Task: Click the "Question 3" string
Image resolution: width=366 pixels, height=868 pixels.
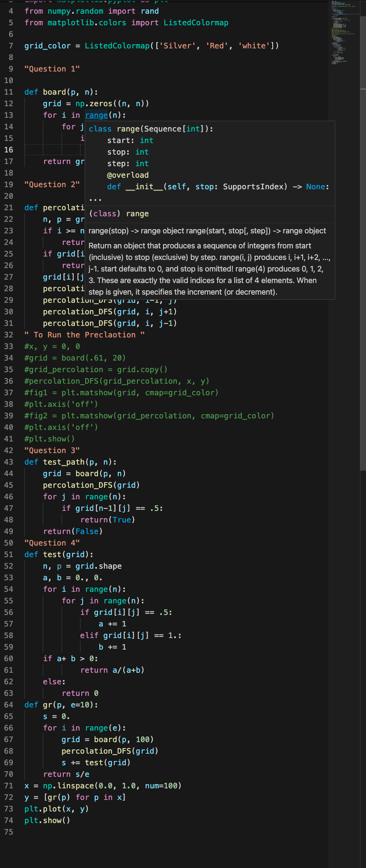Action: 52,450
